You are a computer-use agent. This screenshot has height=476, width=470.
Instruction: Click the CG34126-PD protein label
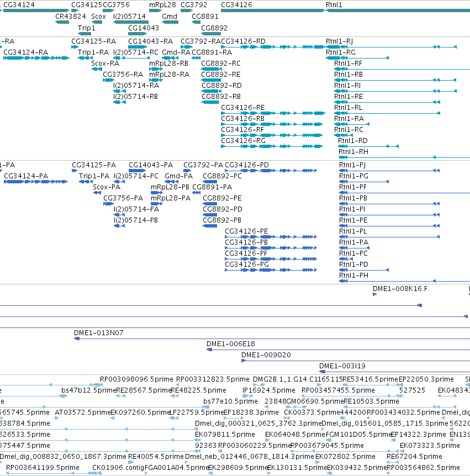tap(247, 165)
